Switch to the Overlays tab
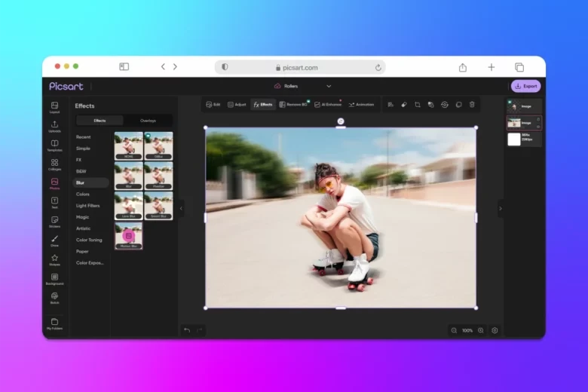Viewport: 588px width, 392px height. point(148,121)
